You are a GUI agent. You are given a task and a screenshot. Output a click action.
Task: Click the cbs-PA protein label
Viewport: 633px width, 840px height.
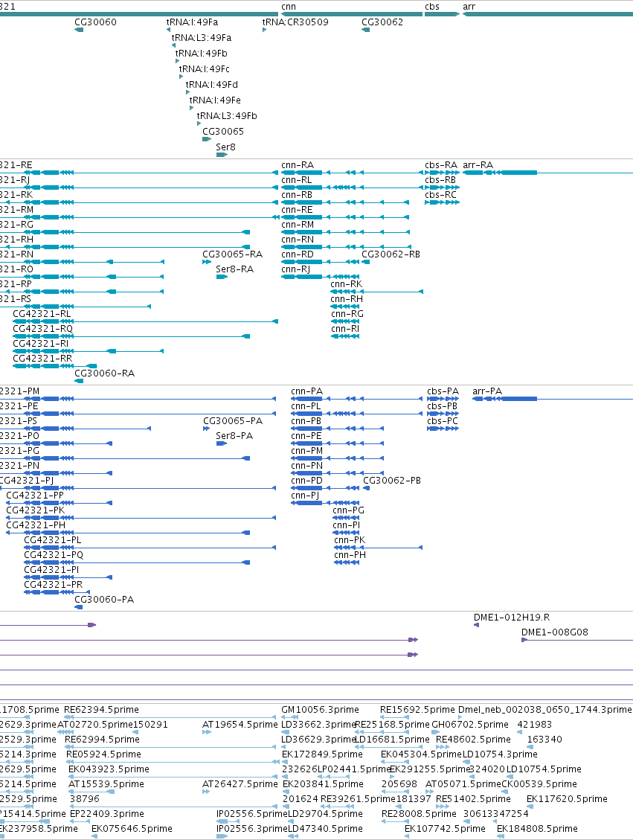443,391
